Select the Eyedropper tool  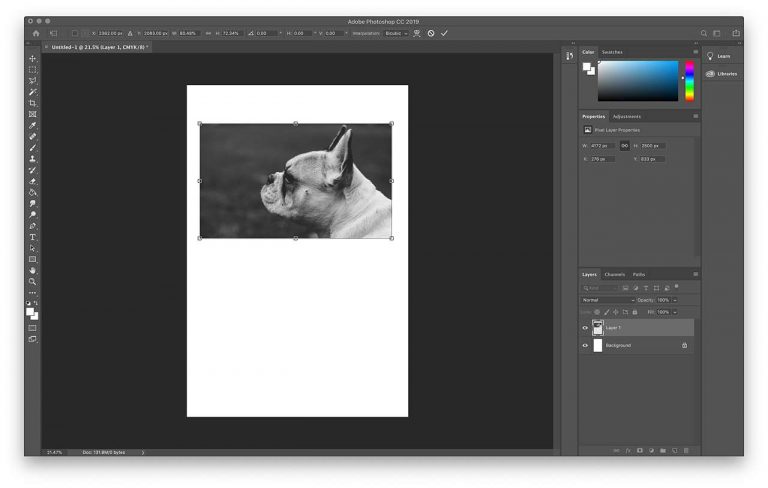point(32,125)
